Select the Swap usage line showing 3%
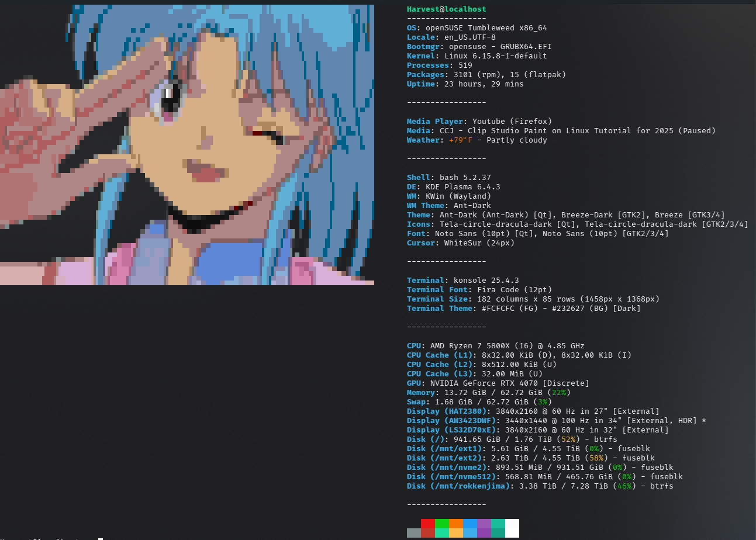Screen dimensions: 756x540 coord(479,402)
